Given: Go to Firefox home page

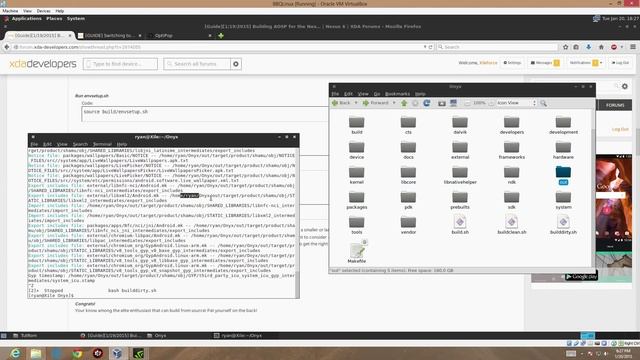Looking at the screenshot, I should [x=601, y=47].
